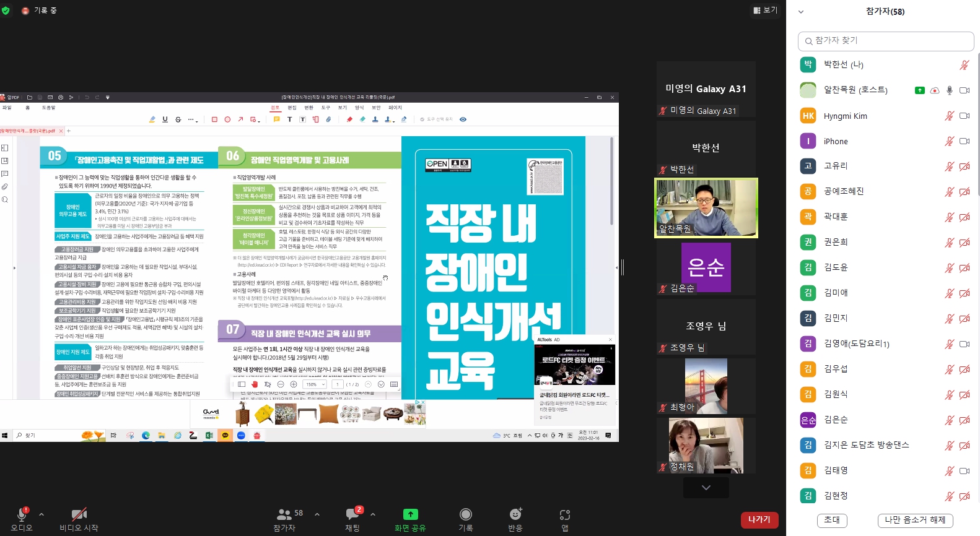Unmute audio with the 오디오 button

(x=22, y=519)
